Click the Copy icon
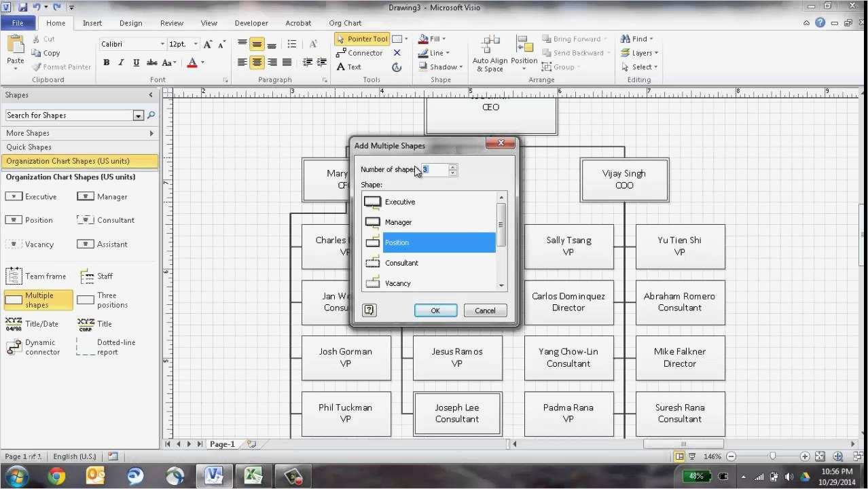 (x=35, y=53)
